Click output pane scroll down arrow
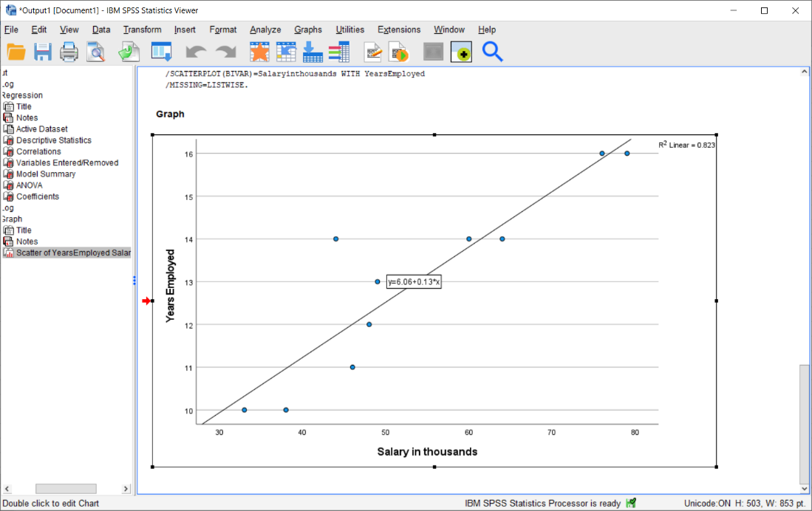This screenshot has height=511, width=812. [x=804, y=489]
